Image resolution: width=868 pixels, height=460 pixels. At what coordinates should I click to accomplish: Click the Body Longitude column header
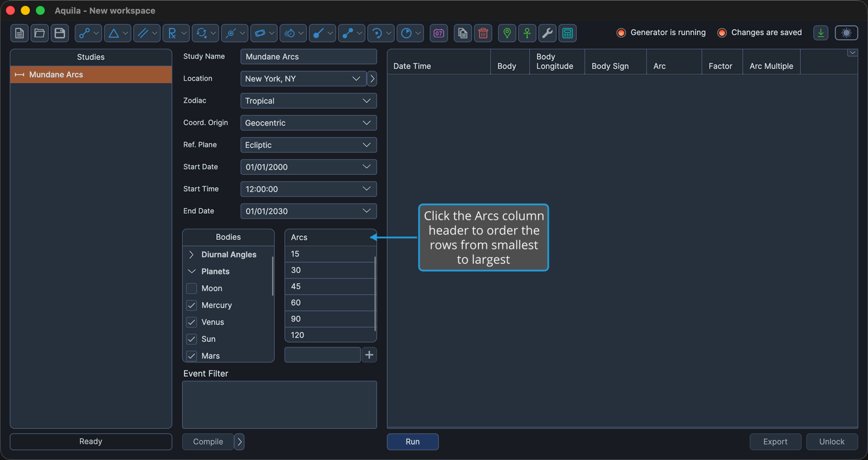[x=557, y=62]
